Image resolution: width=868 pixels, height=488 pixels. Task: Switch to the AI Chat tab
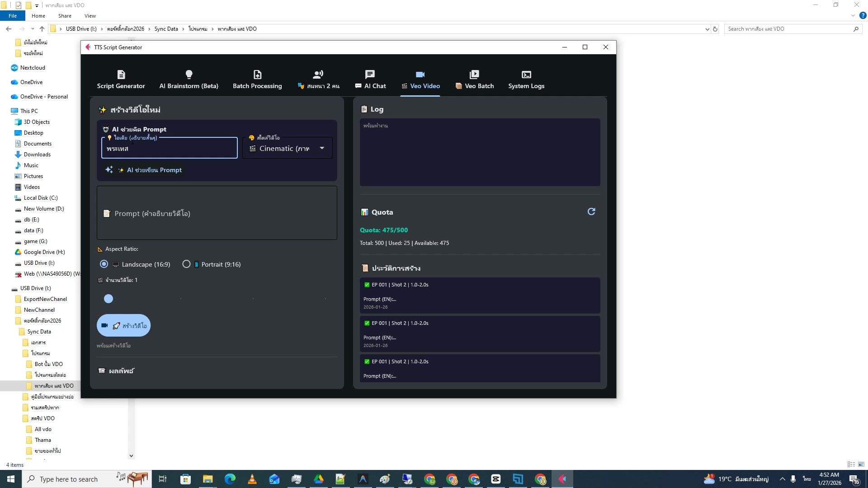click(370, 80)
